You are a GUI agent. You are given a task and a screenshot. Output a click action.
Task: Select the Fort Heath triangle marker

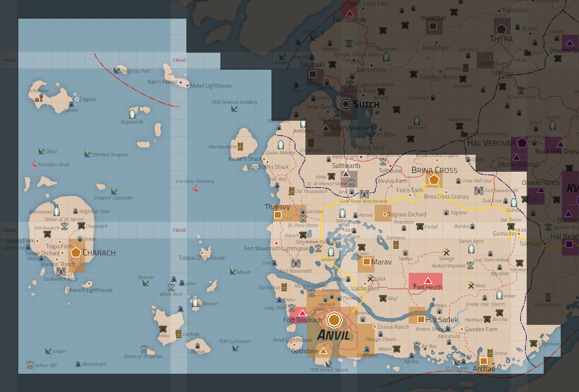428,280
